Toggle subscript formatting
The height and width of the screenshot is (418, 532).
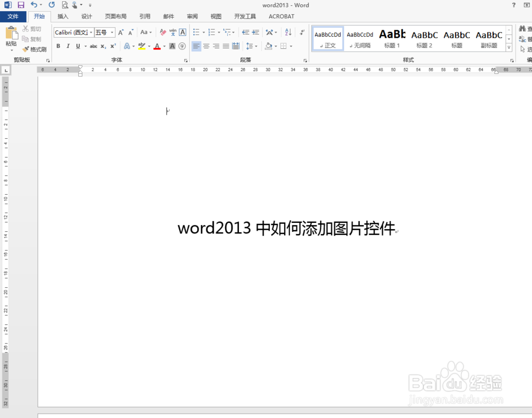tap(103, 46)
